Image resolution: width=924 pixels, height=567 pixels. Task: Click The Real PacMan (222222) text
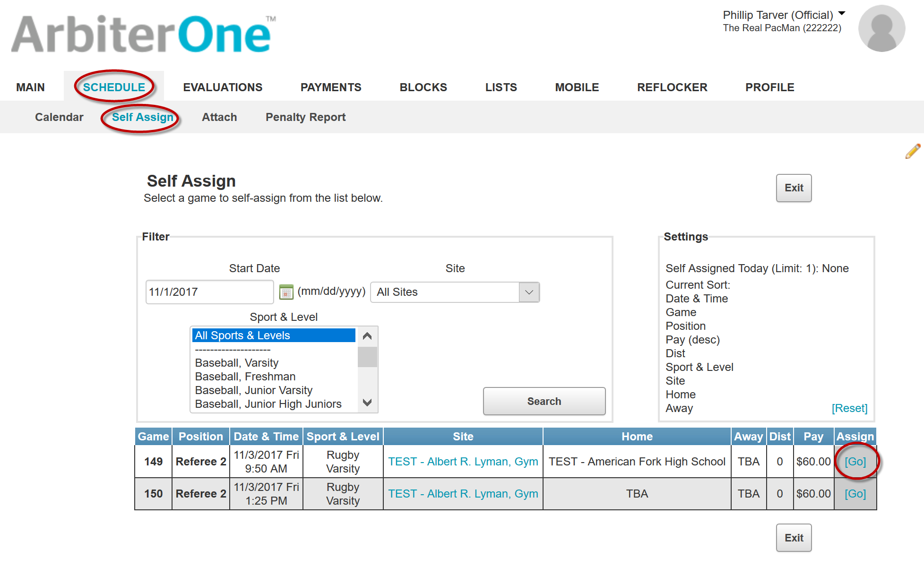click(782, 28)
